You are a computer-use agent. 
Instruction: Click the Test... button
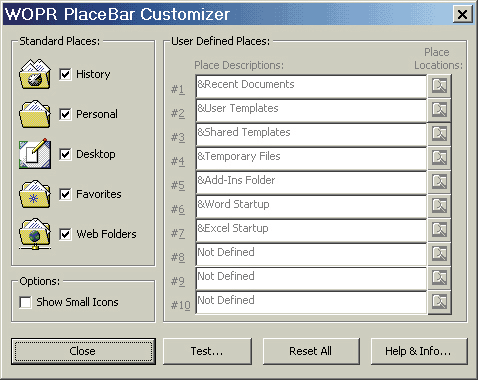click(x=207, y=351)
